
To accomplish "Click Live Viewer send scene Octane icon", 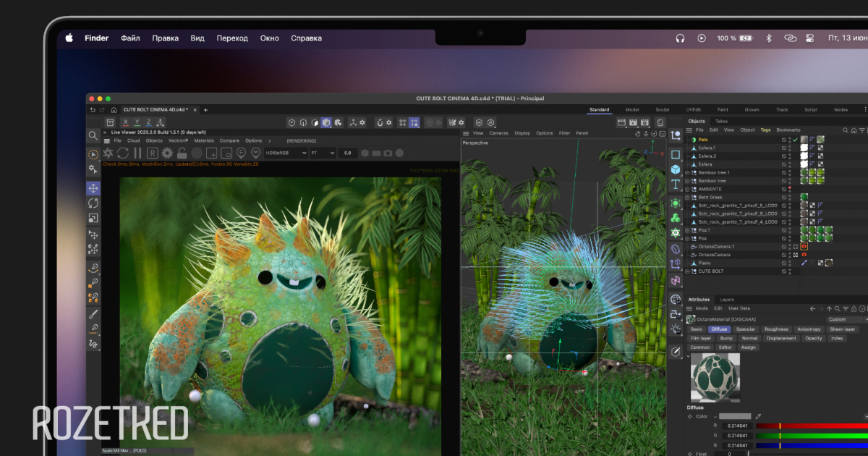I will (108, 153).
